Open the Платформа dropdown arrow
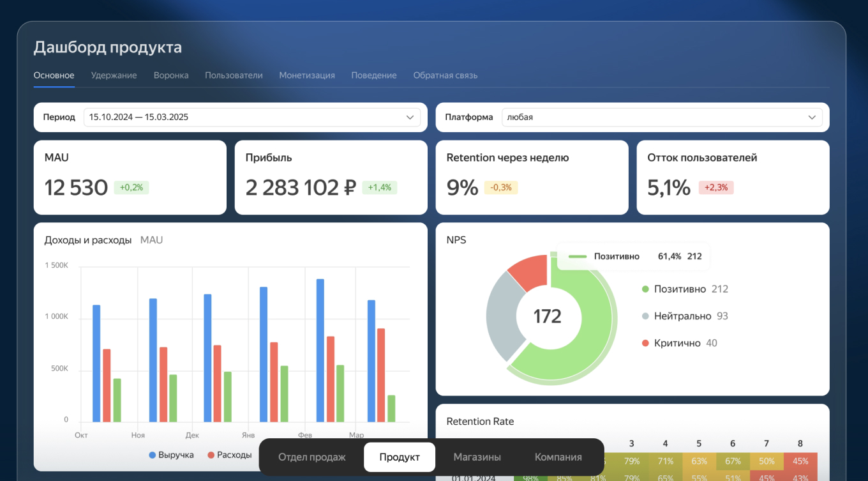Viewport: 868px width, 481px height. [x=812, y=118]
